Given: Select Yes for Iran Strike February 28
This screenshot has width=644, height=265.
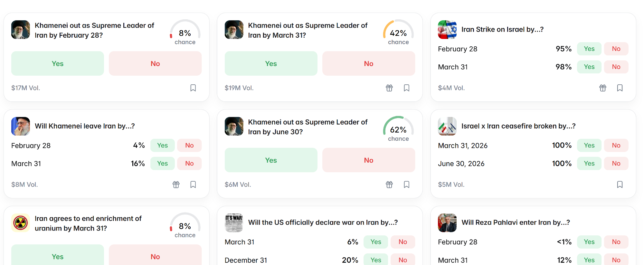Looking at the screenshot, I should (589, 49).
